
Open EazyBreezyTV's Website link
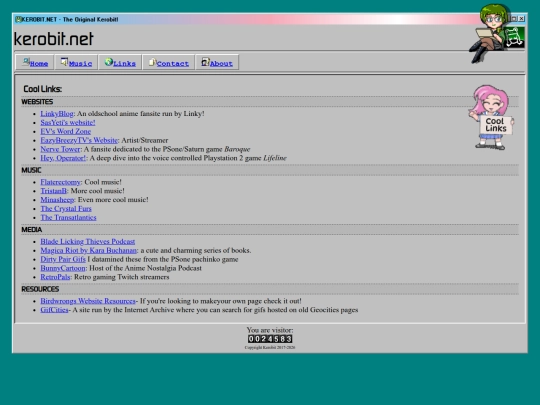pyautogui.click(x=79, y=141)
